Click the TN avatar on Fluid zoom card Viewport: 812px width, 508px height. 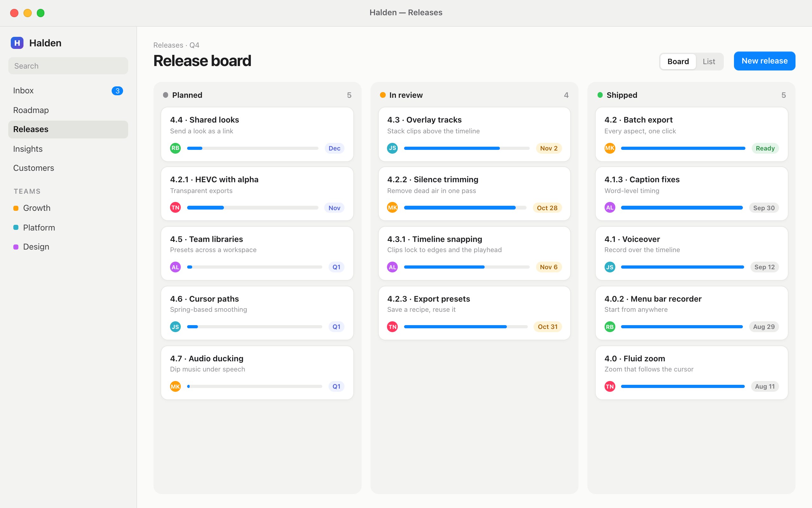point(610,386)
